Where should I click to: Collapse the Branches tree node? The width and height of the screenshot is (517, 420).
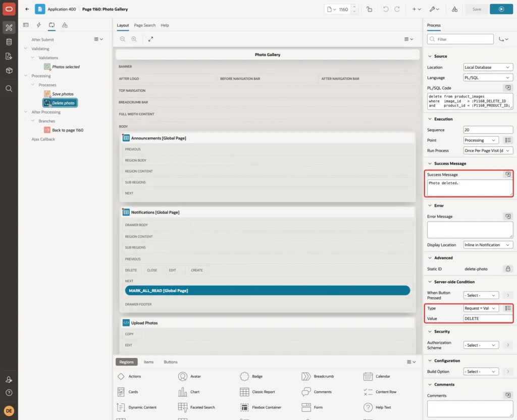click(x=33, y=121)
